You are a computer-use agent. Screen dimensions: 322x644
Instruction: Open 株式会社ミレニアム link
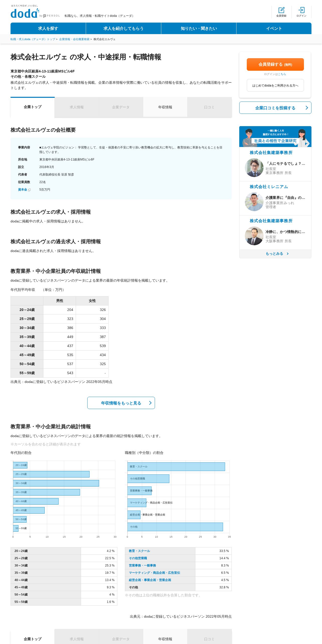269,187
